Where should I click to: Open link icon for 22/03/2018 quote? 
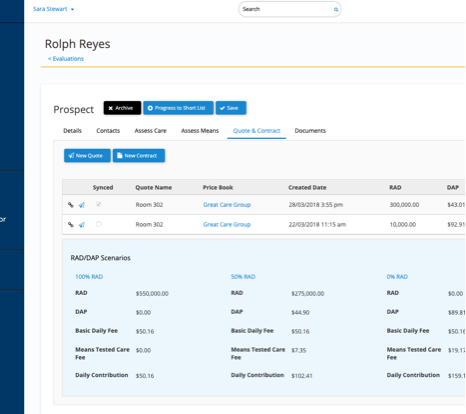click(x=71, y=225)
